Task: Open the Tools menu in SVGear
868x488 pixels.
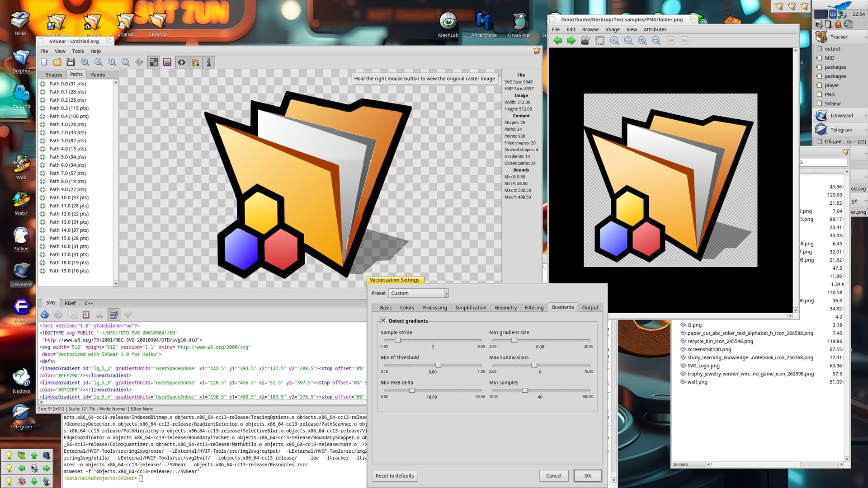Action: click(78, 51)
